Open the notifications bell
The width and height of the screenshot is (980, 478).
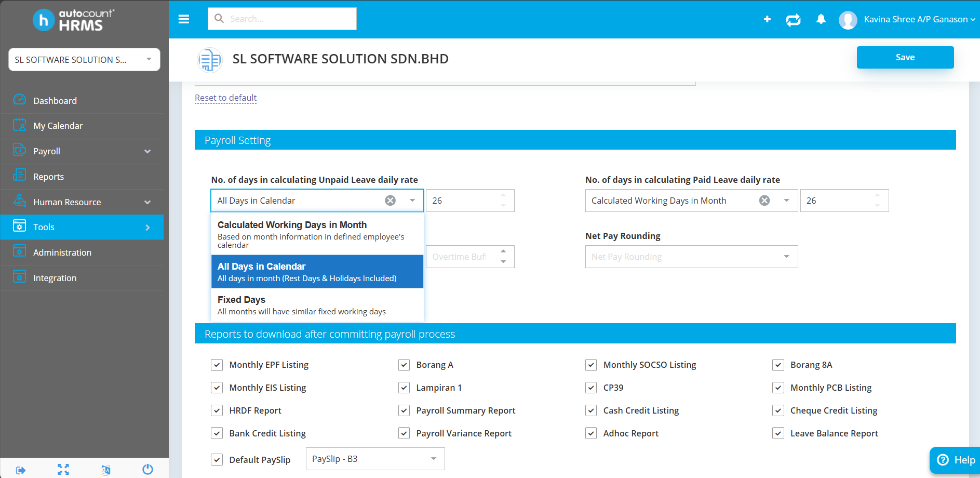point(821,19)
